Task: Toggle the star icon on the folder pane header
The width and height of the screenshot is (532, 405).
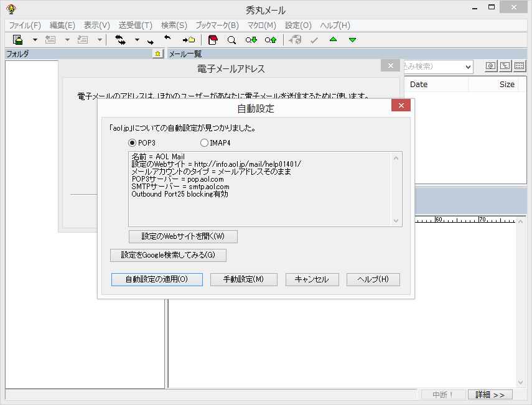Action: click(157, 54)
